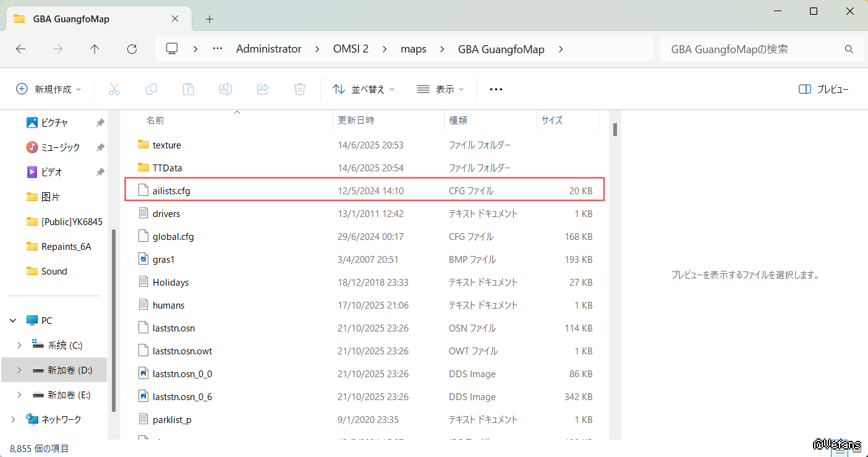Open the 並べ替え sort dropdown

(x=364, y=89)
